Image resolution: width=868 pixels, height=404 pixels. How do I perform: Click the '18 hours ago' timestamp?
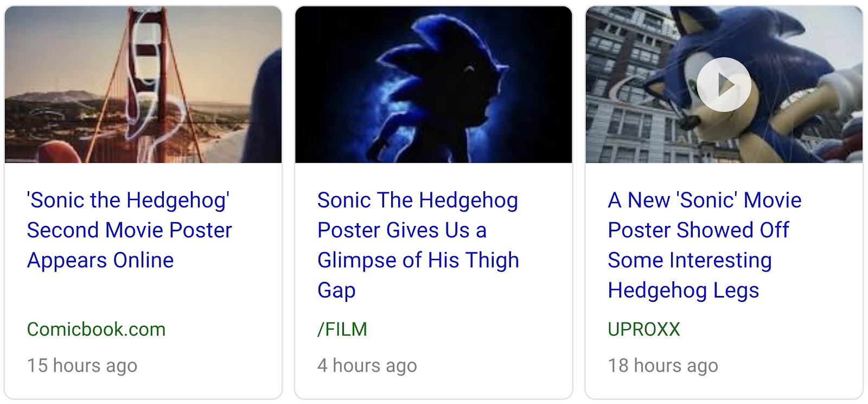click(663, 365)
